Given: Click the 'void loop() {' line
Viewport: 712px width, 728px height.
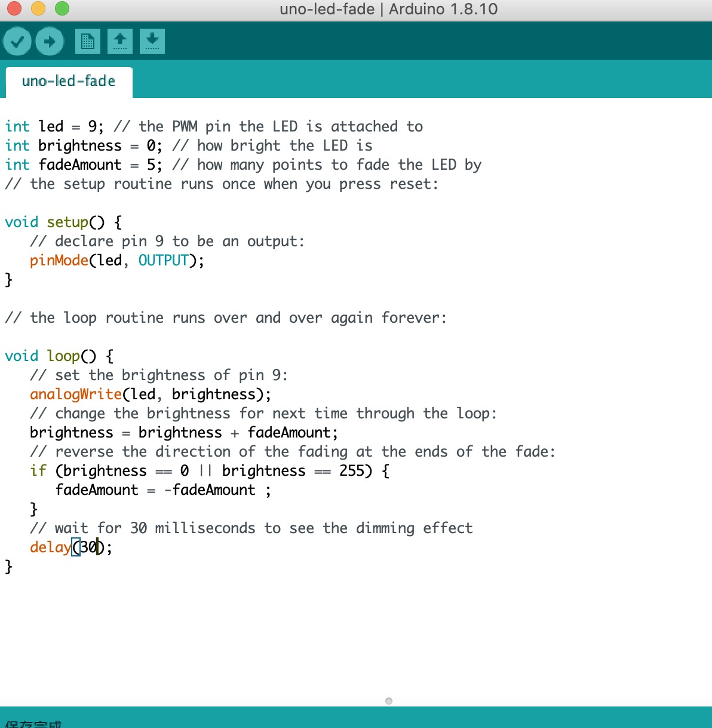Looking at the screenshot, I should [x=60, y=356].
